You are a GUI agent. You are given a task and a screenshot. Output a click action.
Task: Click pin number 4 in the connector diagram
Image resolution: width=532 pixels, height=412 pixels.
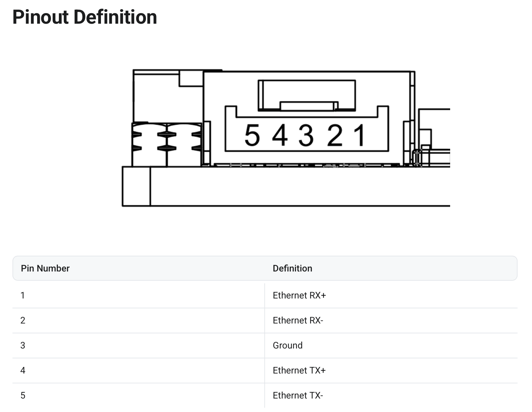click(280, 135)
